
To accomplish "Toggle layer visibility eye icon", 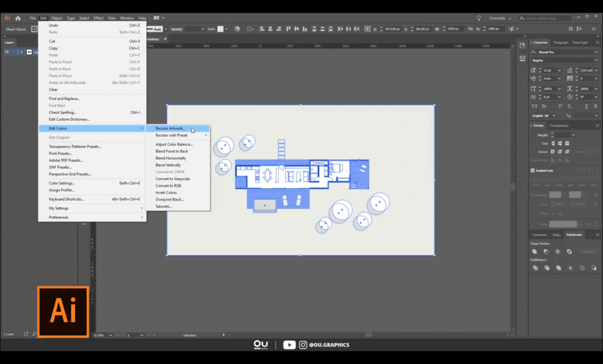I will click(x=7, y=52).
